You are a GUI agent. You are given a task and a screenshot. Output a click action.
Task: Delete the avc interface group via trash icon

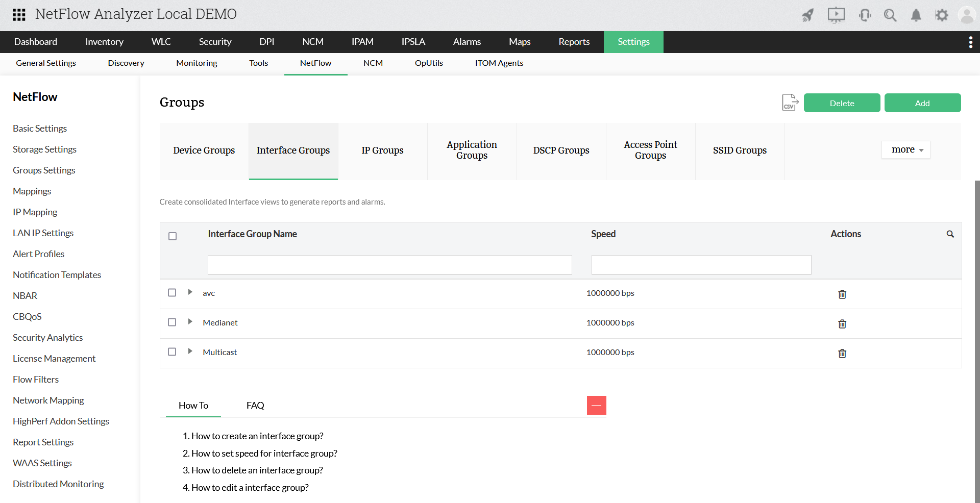click(x=842, y=294)
